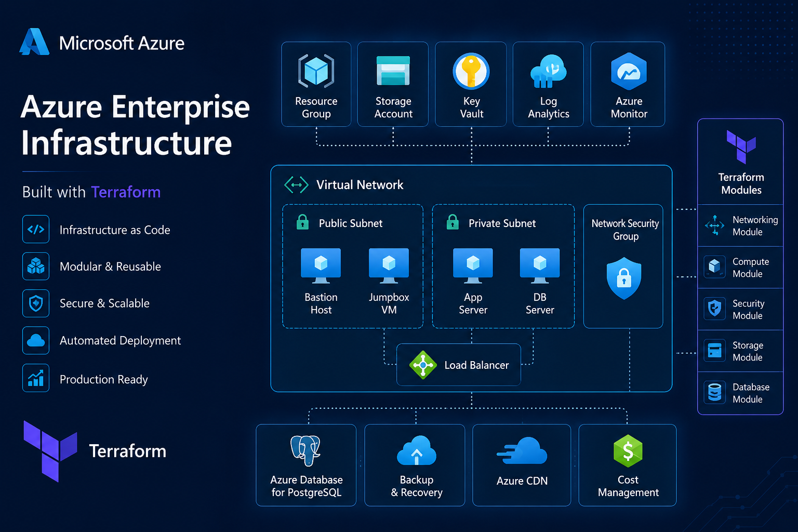Select the Jumpbox VM monitor icon
The height and width of the screenshot is (532, 798).
[389, 266]
